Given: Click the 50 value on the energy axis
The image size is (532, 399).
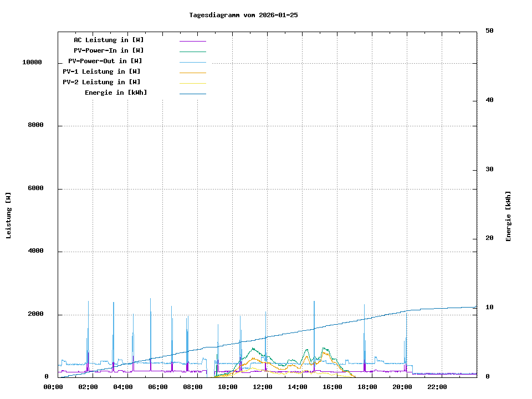Looking at the screenshot, I should pyautogui.click(x=489, y=31).
